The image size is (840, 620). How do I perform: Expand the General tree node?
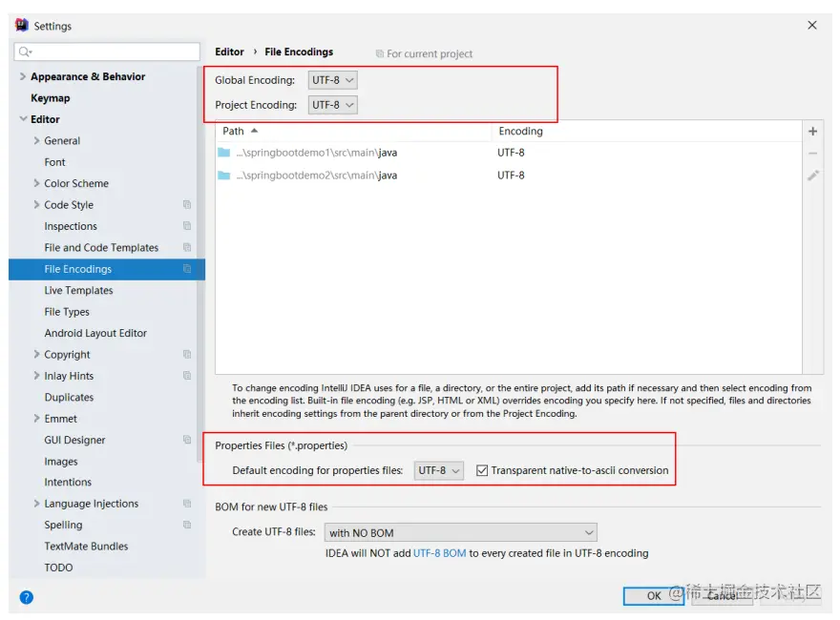point(36,140)
